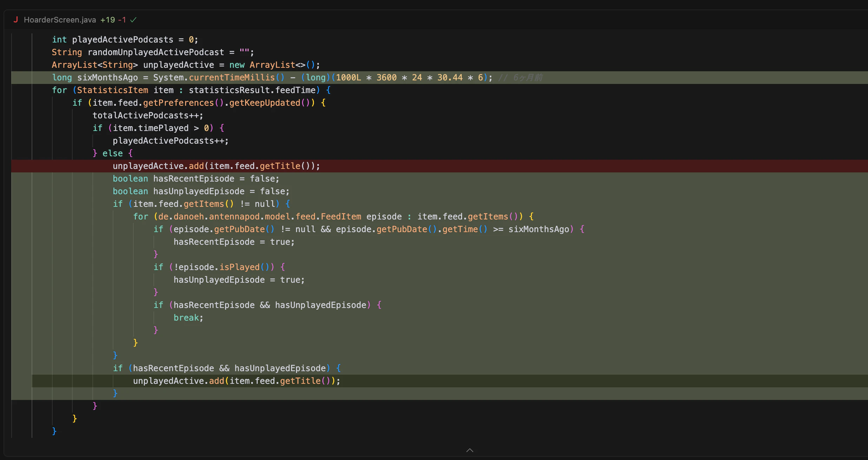Open the HoarderScreen.java file name

pyautogui.click(x=60, y=20)
